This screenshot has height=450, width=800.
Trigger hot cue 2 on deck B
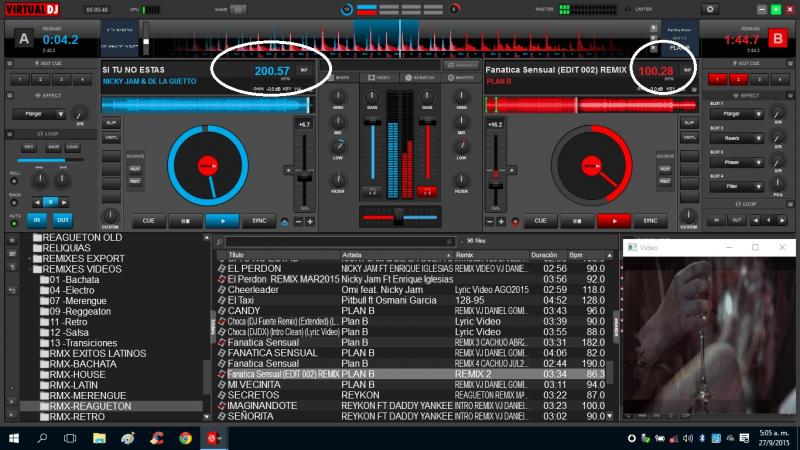click(x=738, y=79)
